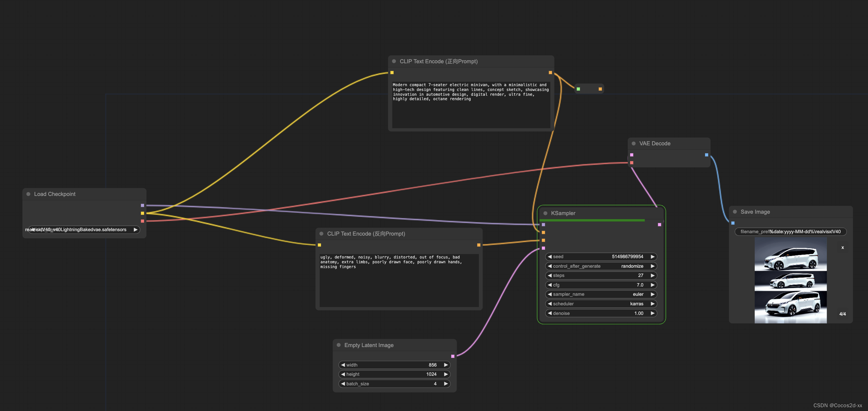Image resolution: width=868 pixels, height=411 pixels.
Task: Click right arrow to increase seed value
Action: coord(652,257)
